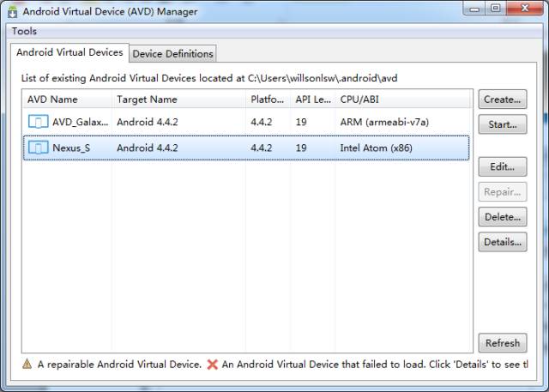549x392 pixels.
Task: Click the API Le... column header
Action: click(x=312, y=100)
